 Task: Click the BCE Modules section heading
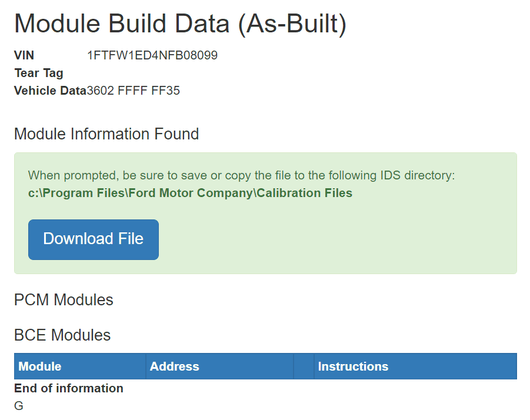point(62,335)
